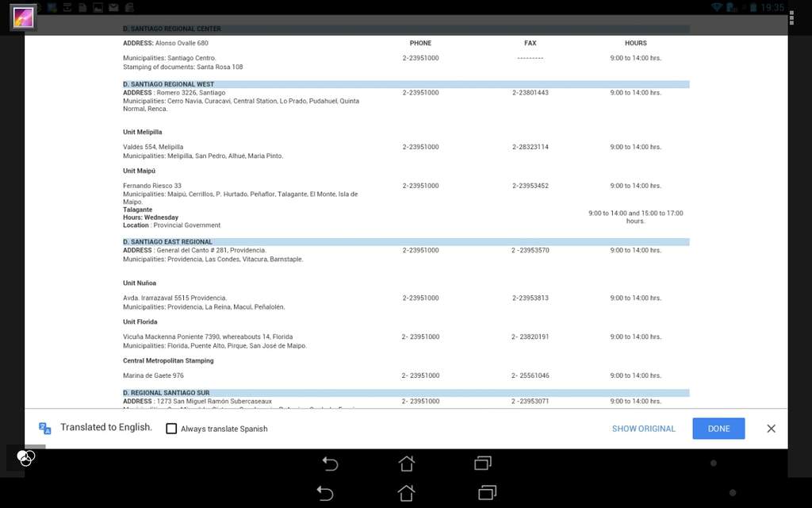Tap the Back arrow in the upper navigation row
This screenshot has width=812, height=508.
tap(330, 464)
